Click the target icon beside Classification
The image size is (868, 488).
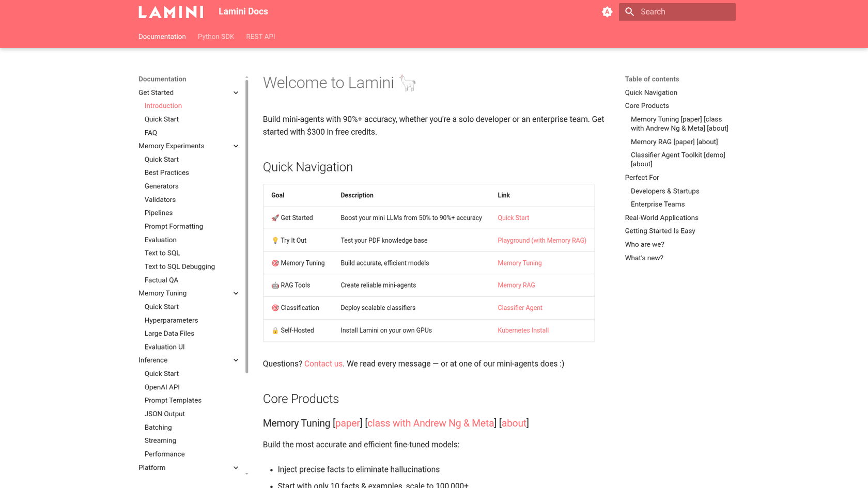[275, 308]
